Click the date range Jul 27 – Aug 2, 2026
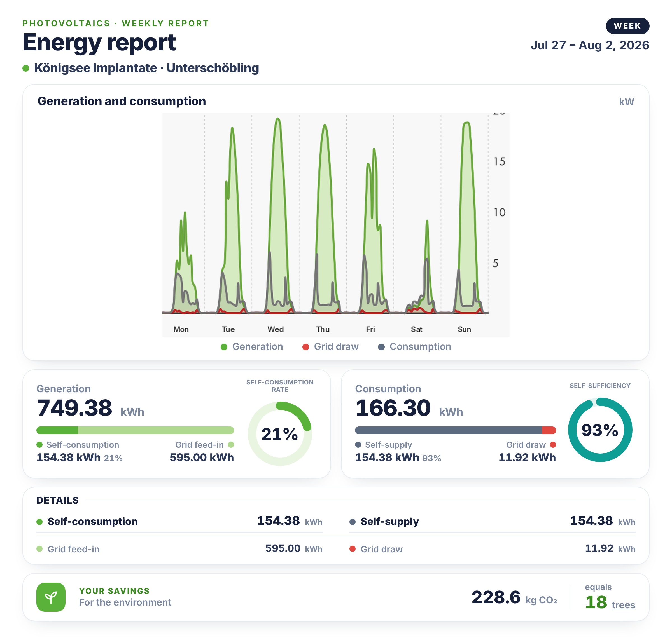672x638 pixels. point(590,45)
